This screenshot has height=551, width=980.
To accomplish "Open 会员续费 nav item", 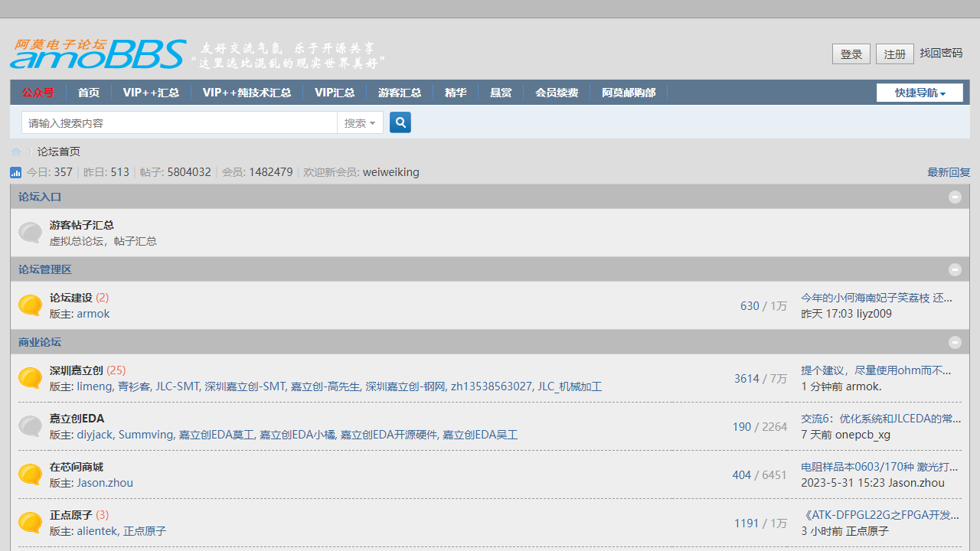I will [x=557, y=93].
